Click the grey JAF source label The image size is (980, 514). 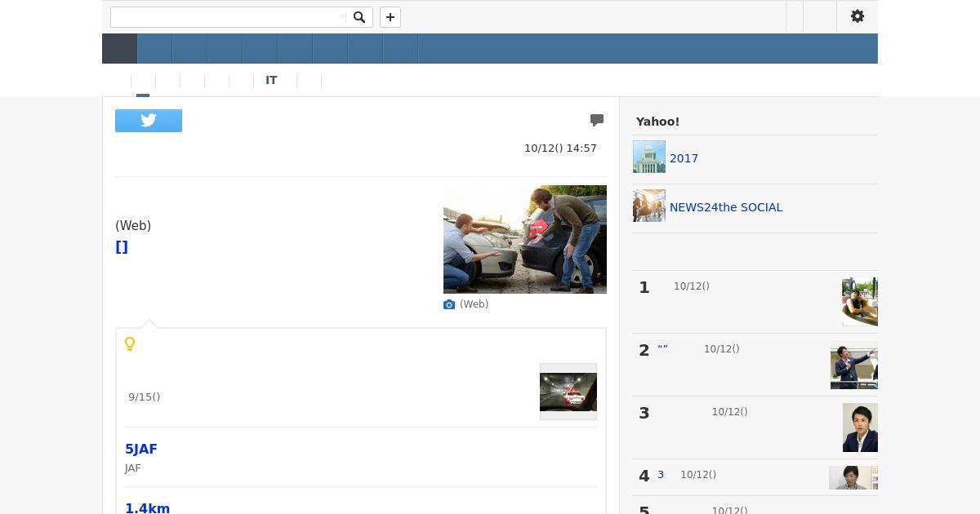(133, 468)
